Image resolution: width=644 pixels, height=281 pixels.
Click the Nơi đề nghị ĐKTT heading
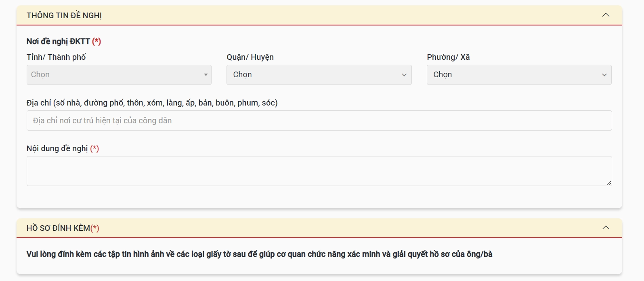click(x=58, y=41)
